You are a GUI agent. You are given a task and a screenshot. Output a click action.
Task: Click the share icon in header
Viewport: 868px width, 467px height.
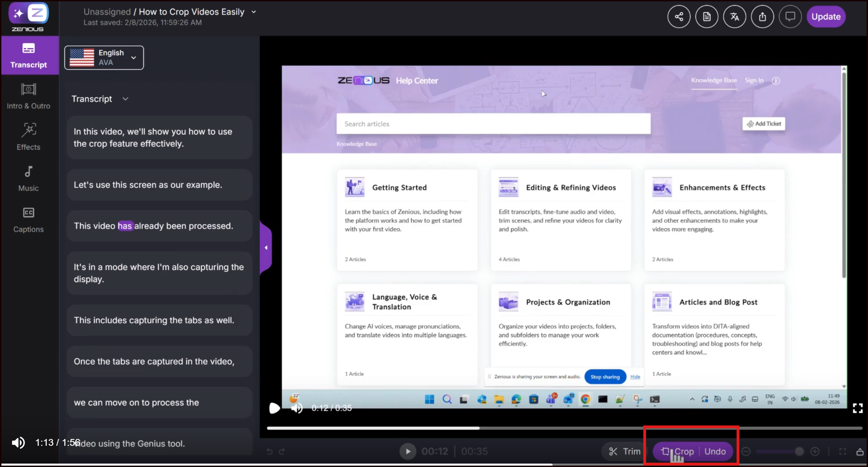(679, 16)
